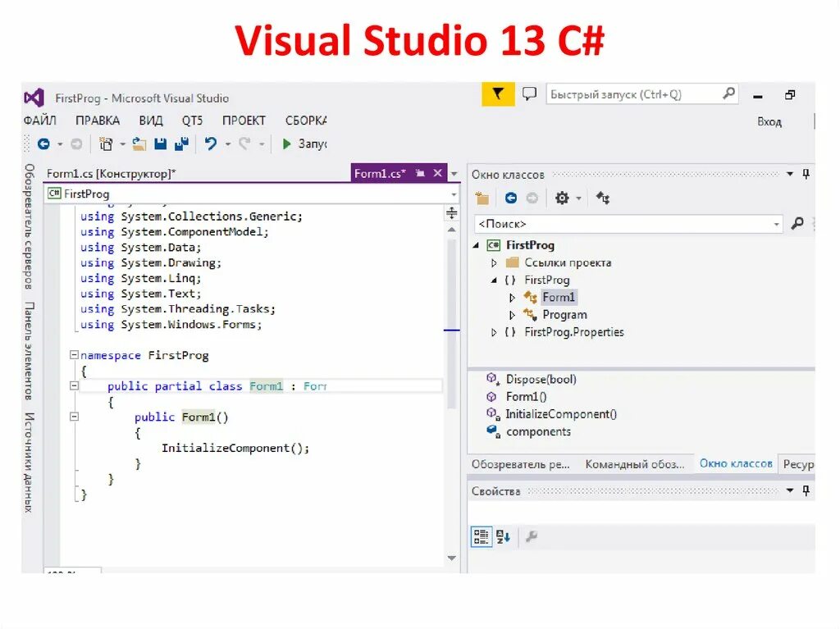The width and height of the screenshot is (840, 629).
Task: Open the ПРАВКА menu
Action: tap(98, 121)
